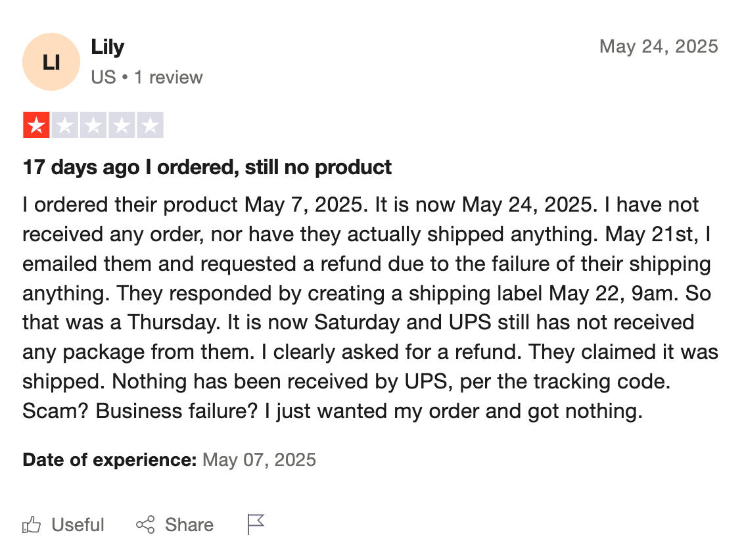
Task: Click the fourth grey star
Action: (x=122, y=125)
